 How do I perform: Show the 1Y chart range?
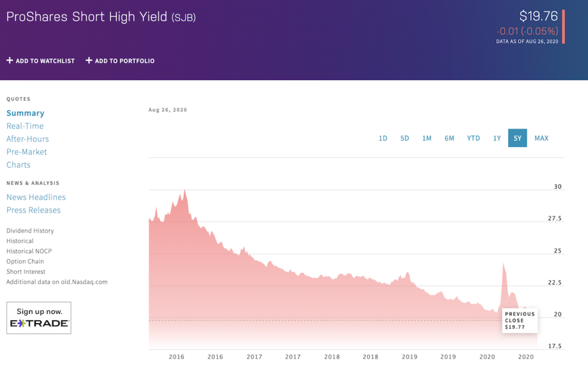click(x=497, y=138)
